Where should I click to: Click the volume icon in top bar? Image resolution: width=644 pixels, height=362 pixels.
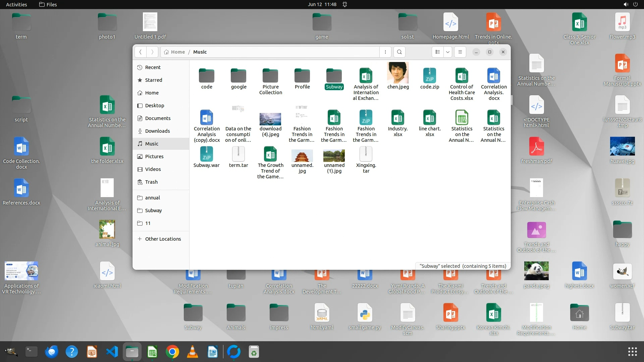pyautogui.click(x=626, y=4)
